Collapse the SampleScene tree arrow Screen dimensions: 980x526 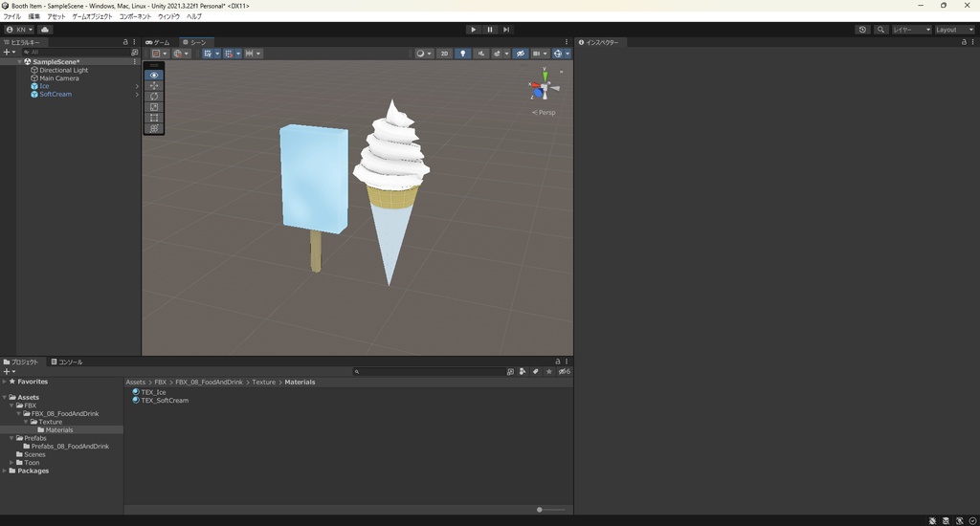[x=19, y=62]
